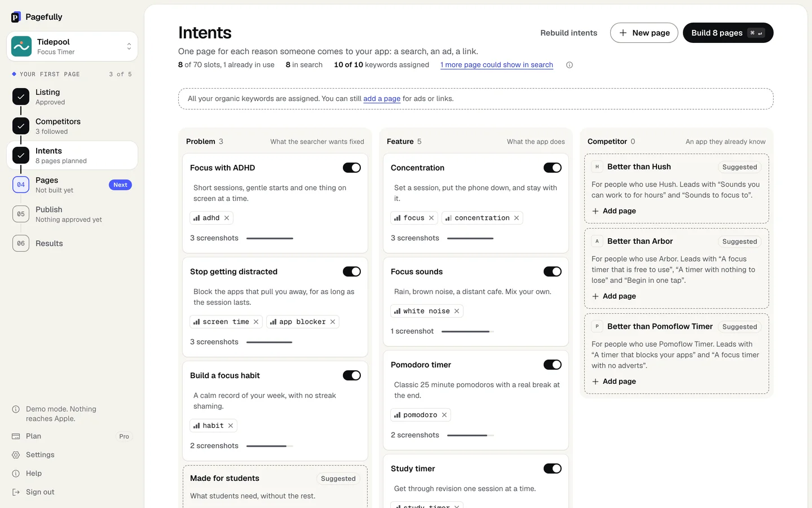
Task: Click Focus sounds screenshot progress bar
Action: [467, 331]
